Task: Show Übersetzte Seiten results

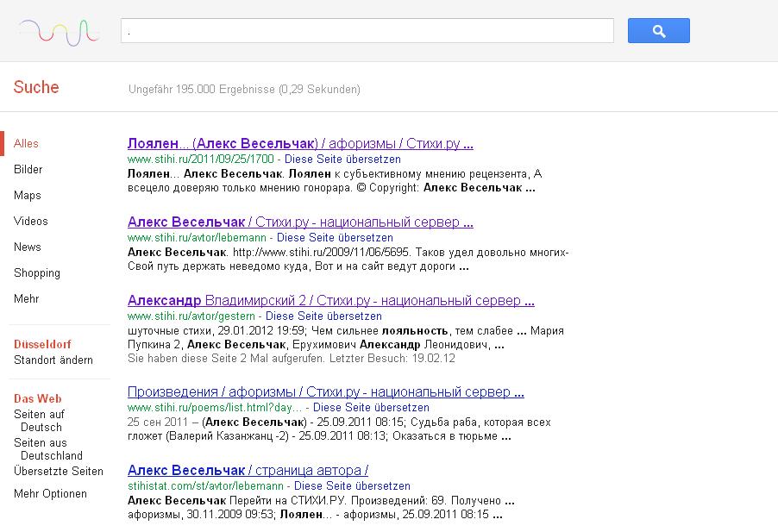Action: click(58, 472)
